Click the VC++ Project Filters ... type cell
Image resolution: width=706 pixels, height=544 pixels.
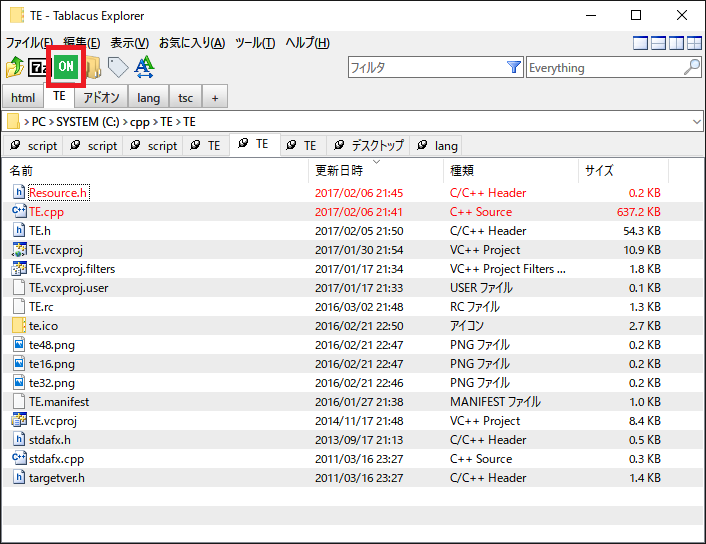pos(507,269)
